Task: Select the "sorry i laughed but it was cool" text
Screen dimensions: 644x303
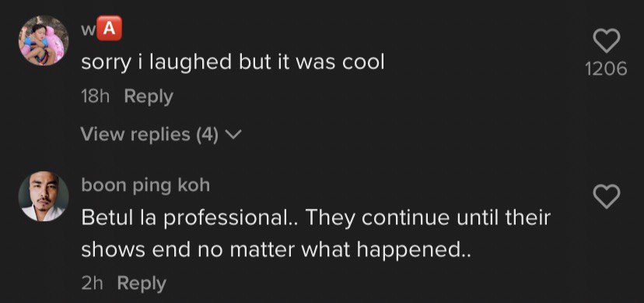Action: coord(233,63)
